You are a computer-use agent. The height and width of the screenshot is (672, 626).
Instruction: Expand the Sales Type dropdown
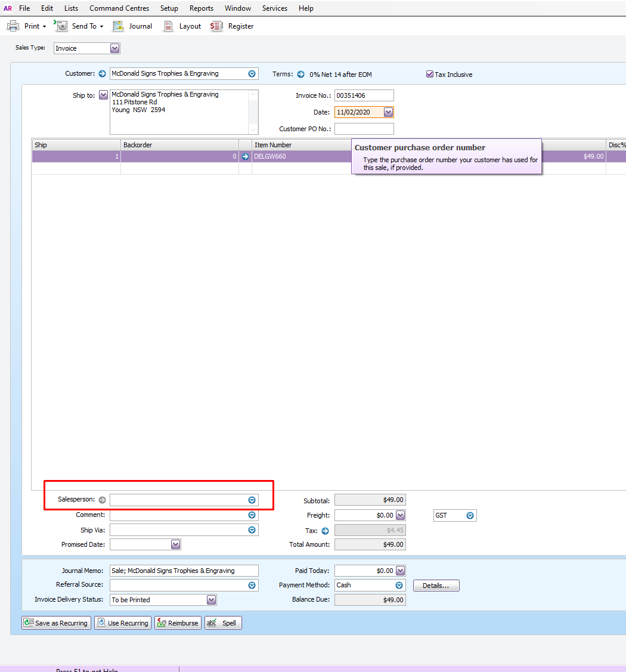(x=114, y=48)
